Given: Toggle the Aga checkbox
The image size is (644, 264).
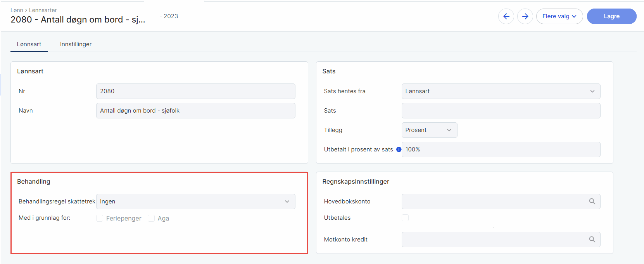Looking at the screenshot, I should click(x=151, y=218).
